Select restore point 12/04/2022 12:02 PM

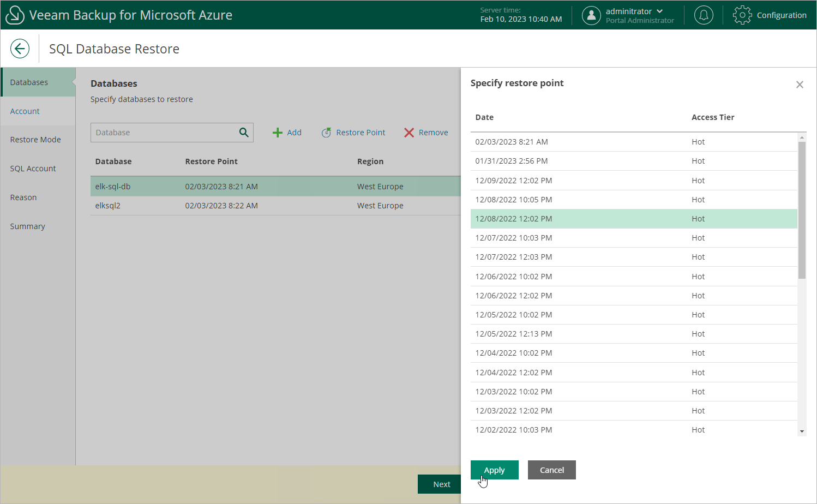pyautogui.click(x=634, y=373)
